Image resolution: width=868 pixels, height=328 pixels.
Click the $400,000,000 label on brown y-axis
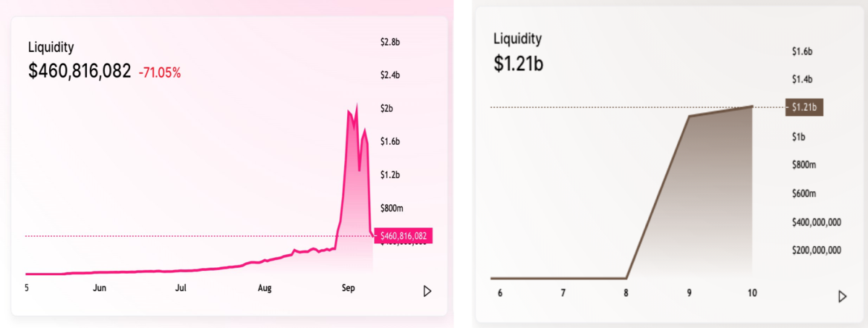pyautogui.click(x=816, y=222)
